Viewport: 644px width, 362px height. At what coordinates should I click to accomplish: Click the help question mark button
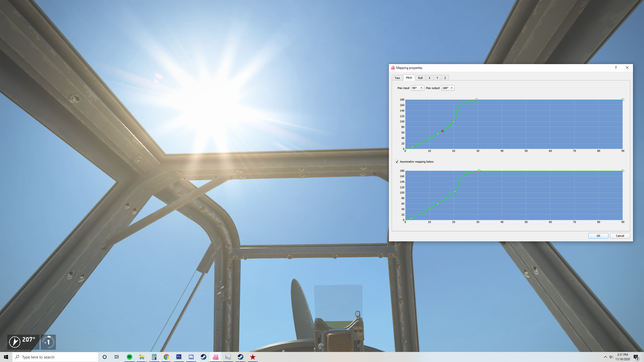616,68
